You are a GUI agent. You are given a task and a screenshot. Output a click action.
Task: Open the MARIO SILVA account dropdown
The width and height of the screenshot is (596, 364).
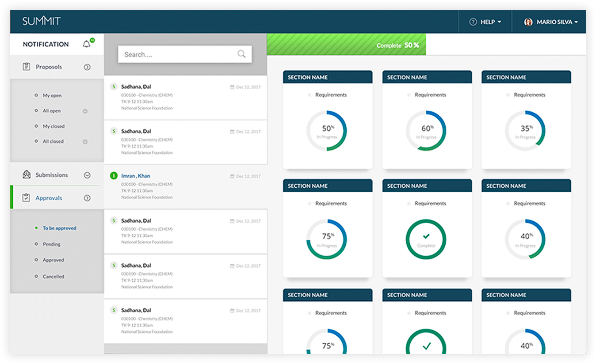click(551, 22)
